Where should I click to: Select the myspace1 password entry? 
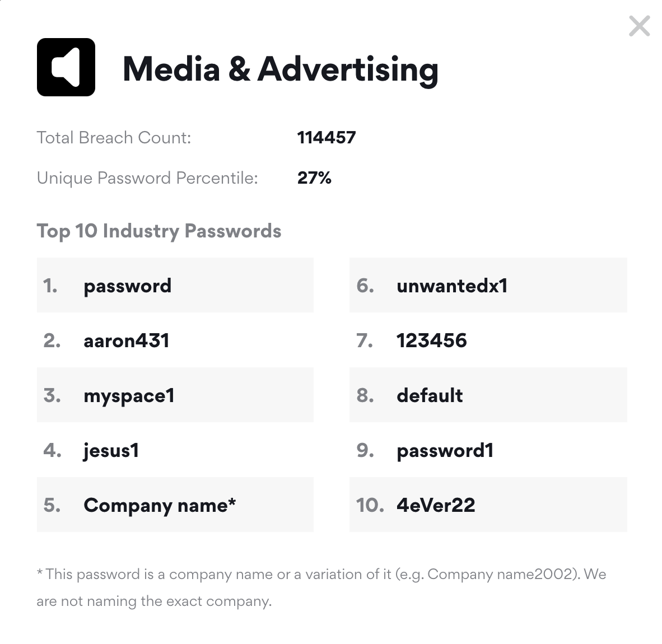129,396
